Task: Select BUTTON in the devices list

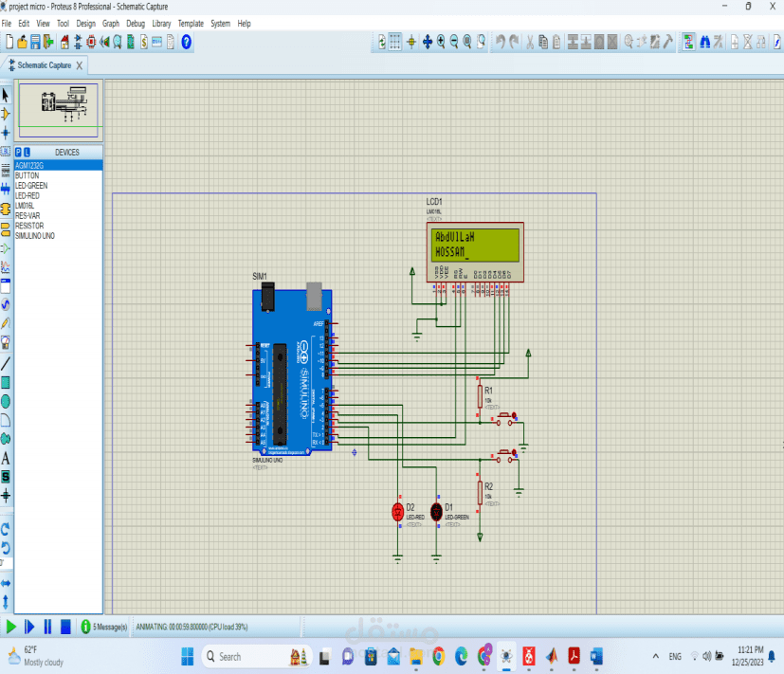Action: tap(59, 175)
